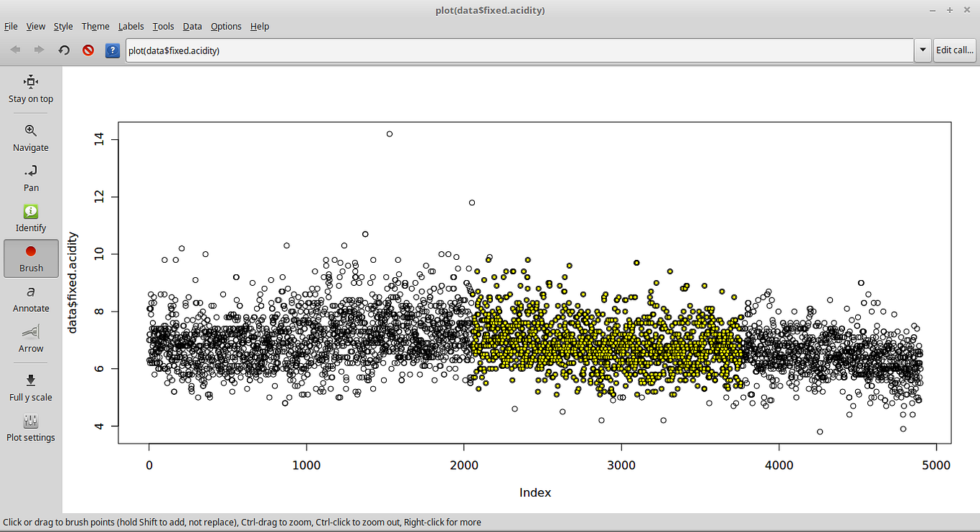Activate the Identify tool
The height and width of the screenshot is (532, 980).
[x=30, y=216]
